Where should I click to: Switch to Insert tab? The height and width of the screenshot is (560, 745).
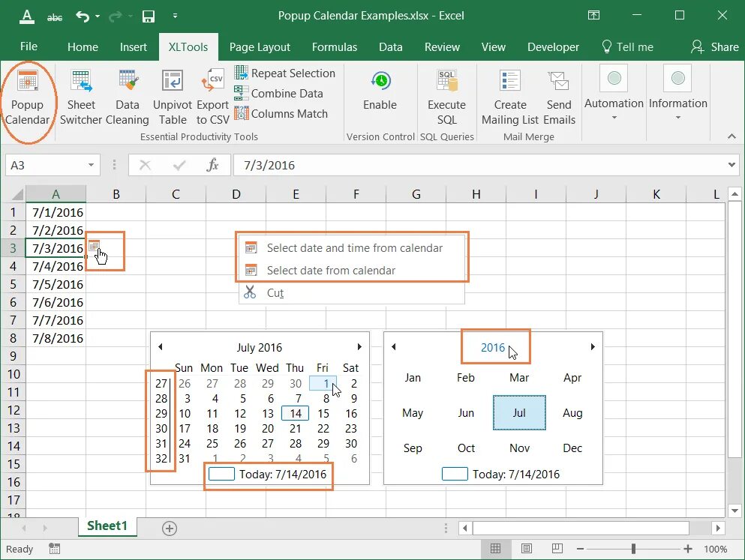tap(133, 47)
